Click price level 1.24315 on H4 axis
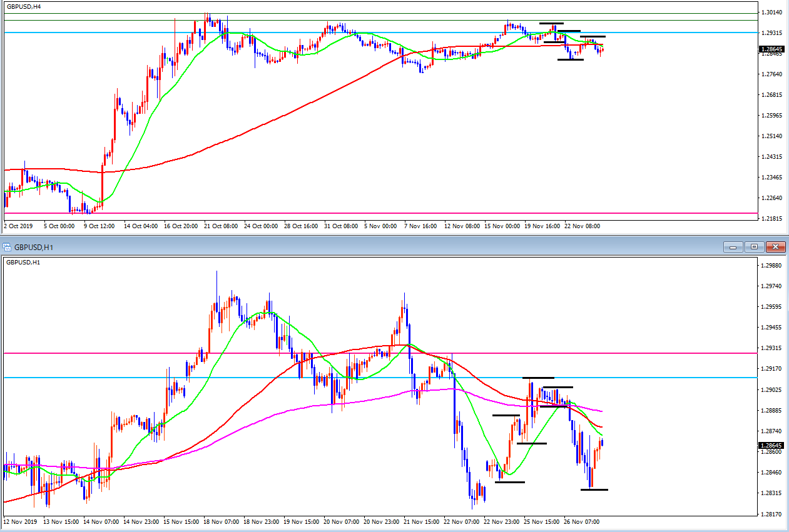 (770, 157)
